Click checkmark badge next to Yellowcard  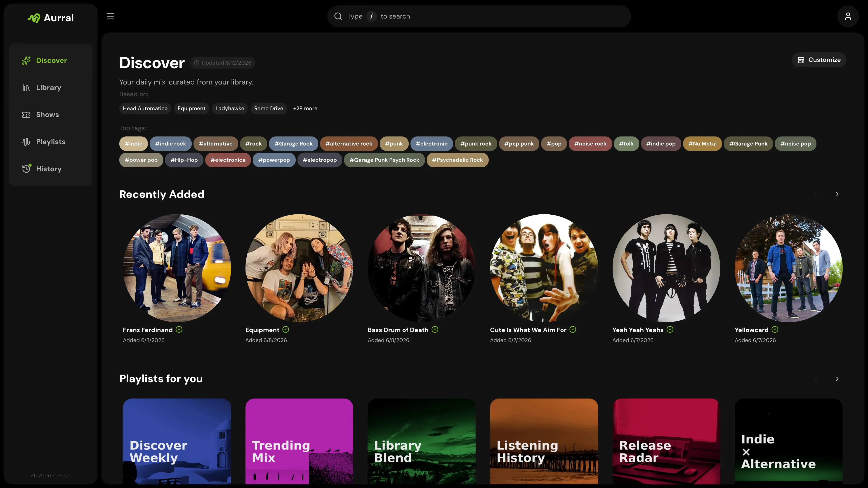tap(775, 330)
